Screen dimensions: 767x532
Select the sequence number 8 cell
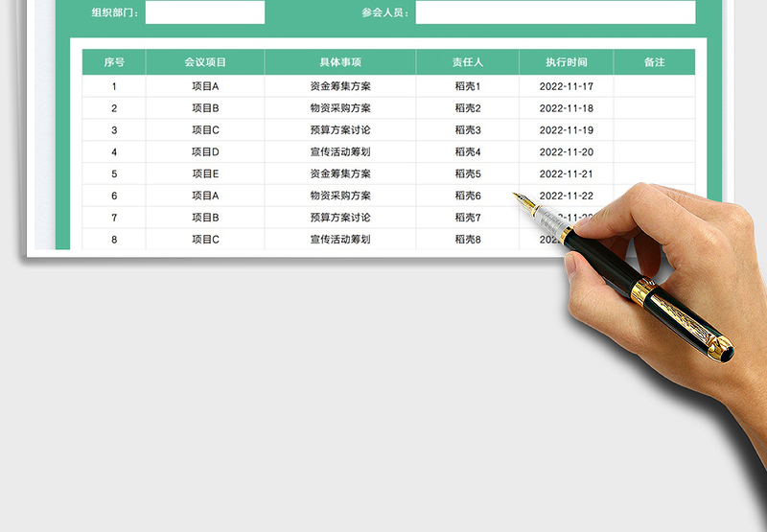point(114,239)
